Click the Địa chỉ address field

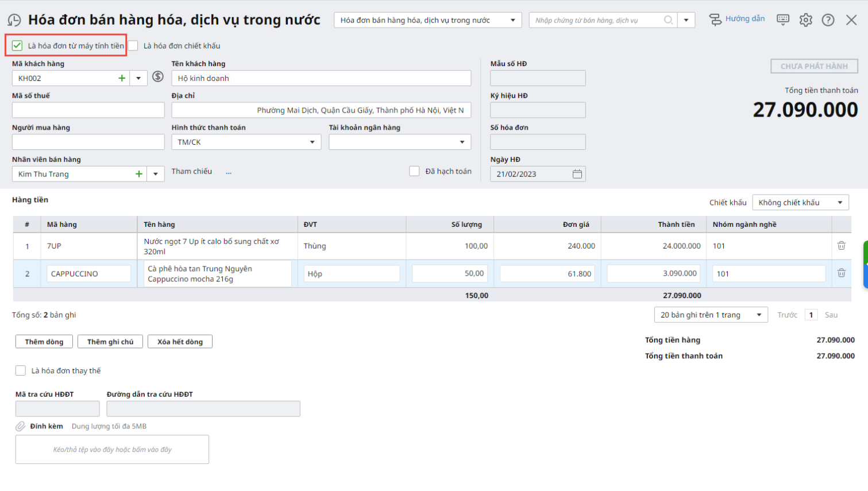321,110
